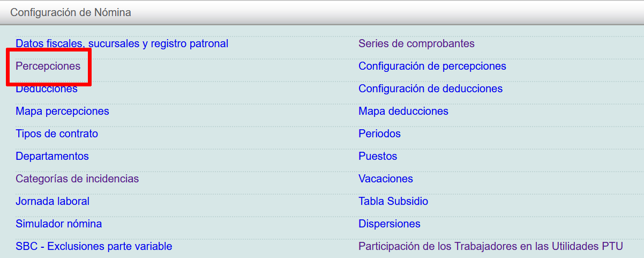Select Tipos de contrato
Screen dimensions: 644x258
click(x=57, y=134)
